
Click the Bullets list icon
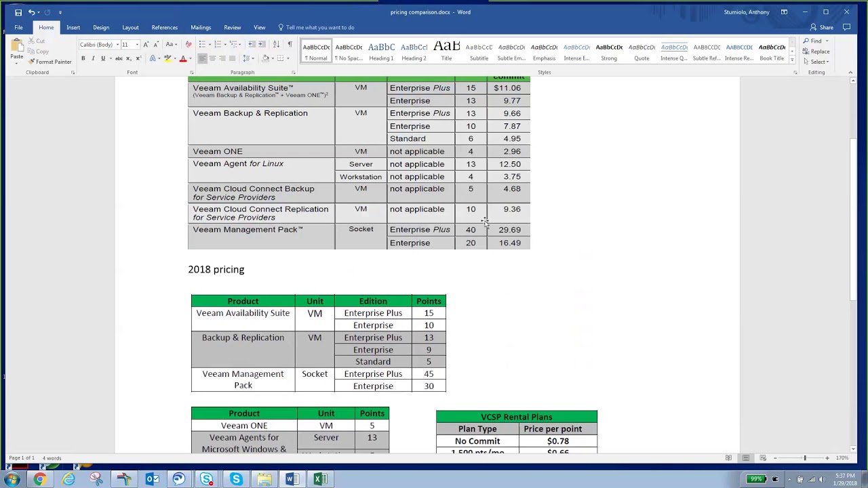coord(203,45)
